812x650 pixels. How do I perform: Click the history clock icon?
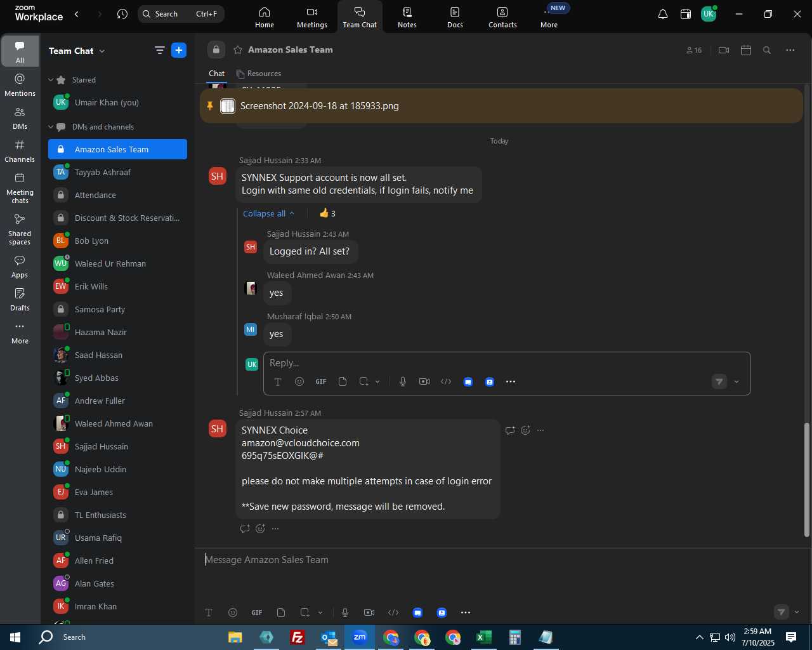click(x=122, y=14)
